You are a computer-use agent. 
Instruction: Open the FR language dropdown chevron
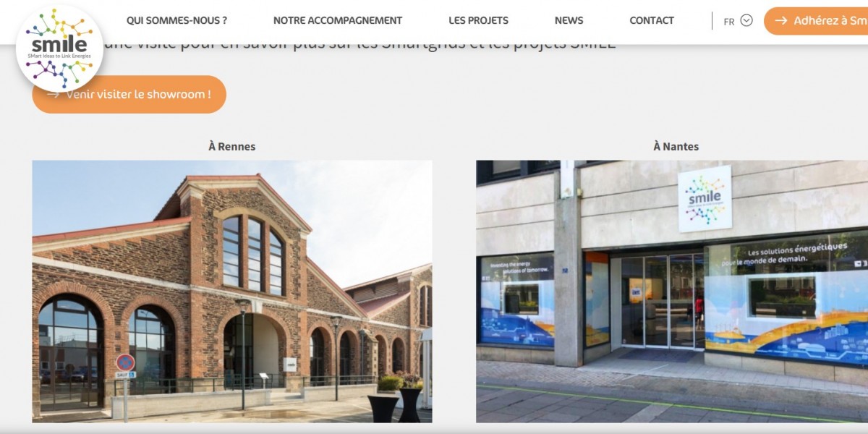746,20
